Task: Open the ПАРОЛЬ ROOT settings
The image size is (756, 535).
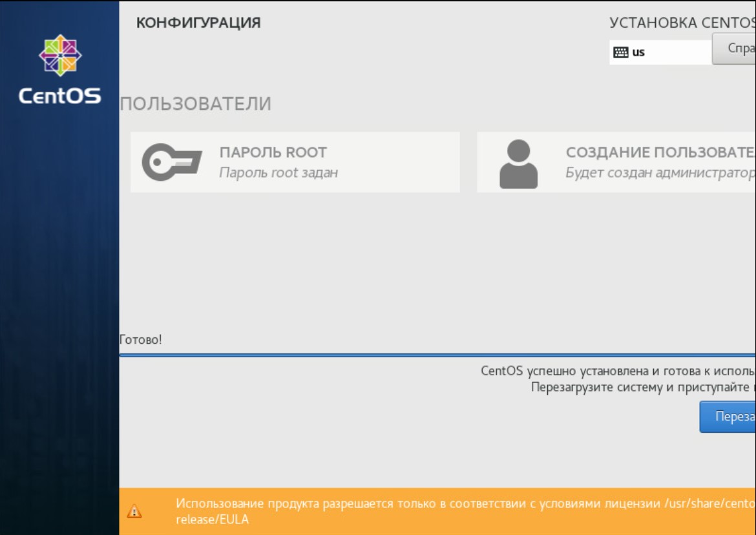Action: click(295, 162)
